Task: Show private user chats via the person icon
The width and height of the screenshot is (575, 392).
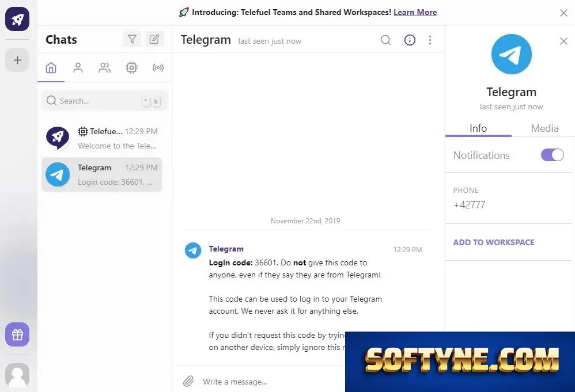Action: 78,67
